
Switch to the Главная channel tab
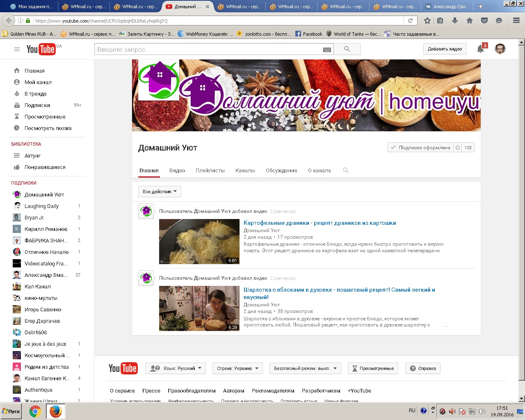pyautogui.click(x=149, y=171)
